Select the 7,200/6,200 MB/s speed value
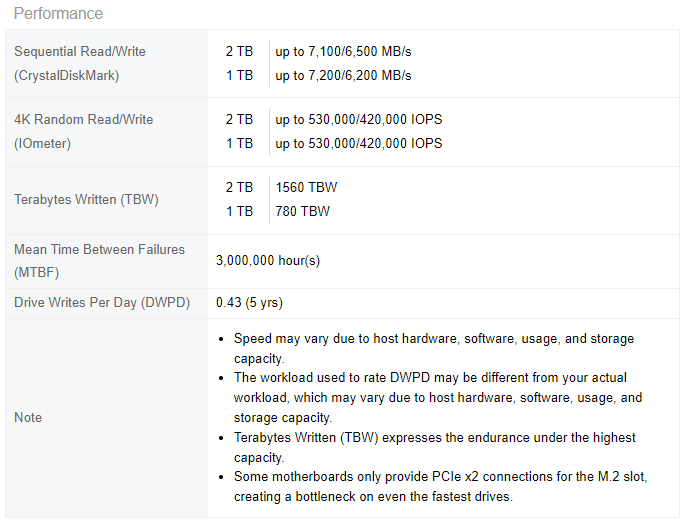 [x=343, y=75]
